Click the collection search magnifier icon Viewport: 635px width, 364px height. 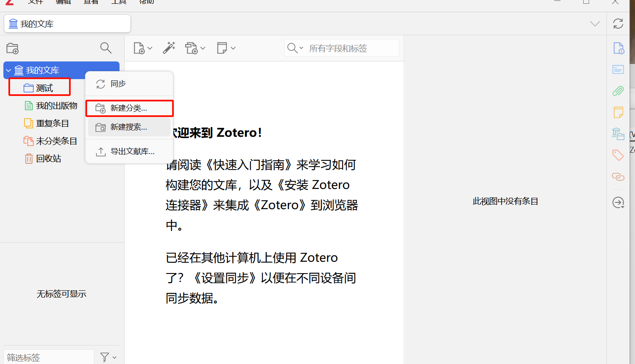pyautogui.click(x=106, y=48)
